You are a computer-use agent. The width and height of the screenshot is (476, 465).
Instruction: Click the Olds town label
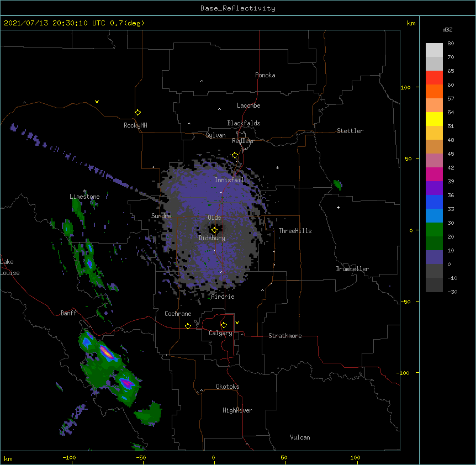[214, 218]
